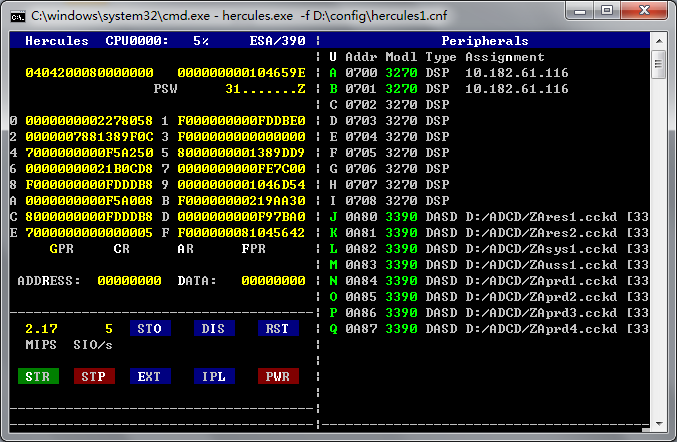Click the red STP stop button

(94, 376)
